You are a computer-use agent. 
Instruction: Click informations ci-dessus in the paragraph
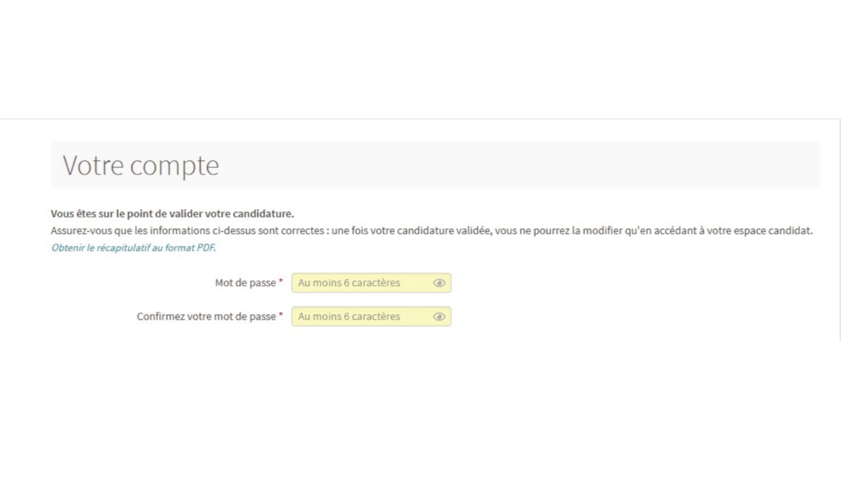tap(203, 231)
